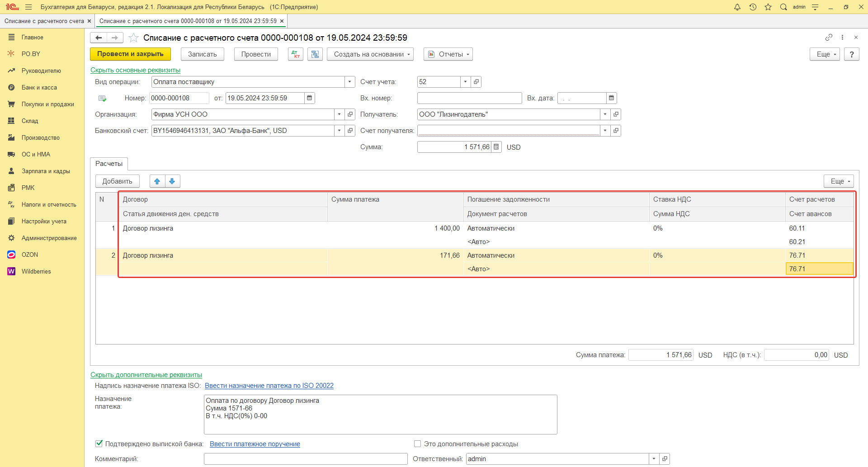Move row down with the blue down arrow
Viewport: 868px width, 467px height.
coord(172,181)
